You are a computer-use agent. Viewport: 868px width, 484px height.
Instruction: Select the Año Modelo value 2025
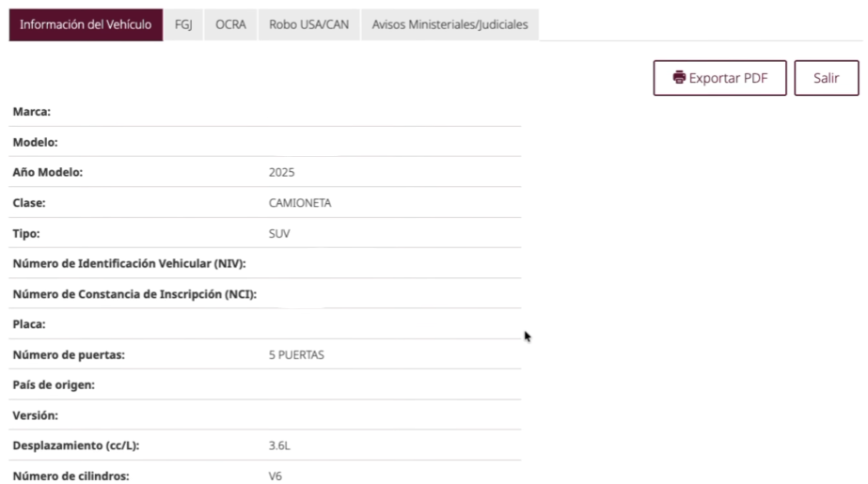pyautogui.click(x=282, y=173)
